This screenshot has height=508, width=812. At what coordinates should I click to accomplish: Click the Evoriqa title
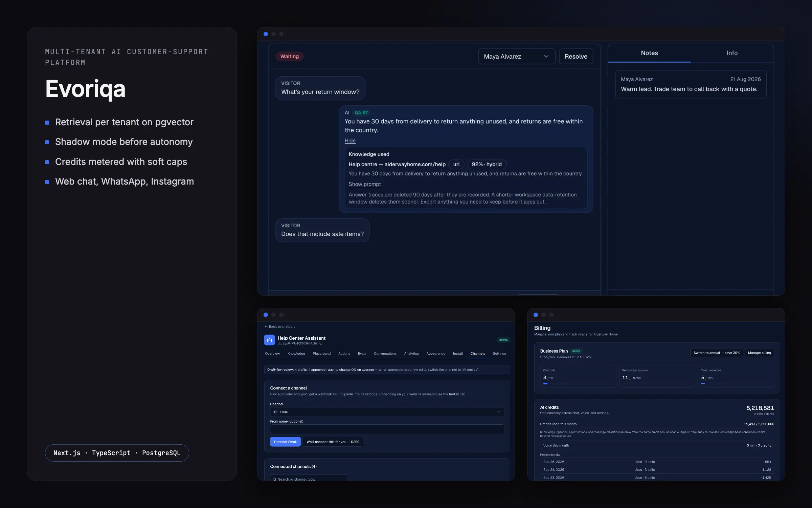pyautogui.click(x=85, y=89)
